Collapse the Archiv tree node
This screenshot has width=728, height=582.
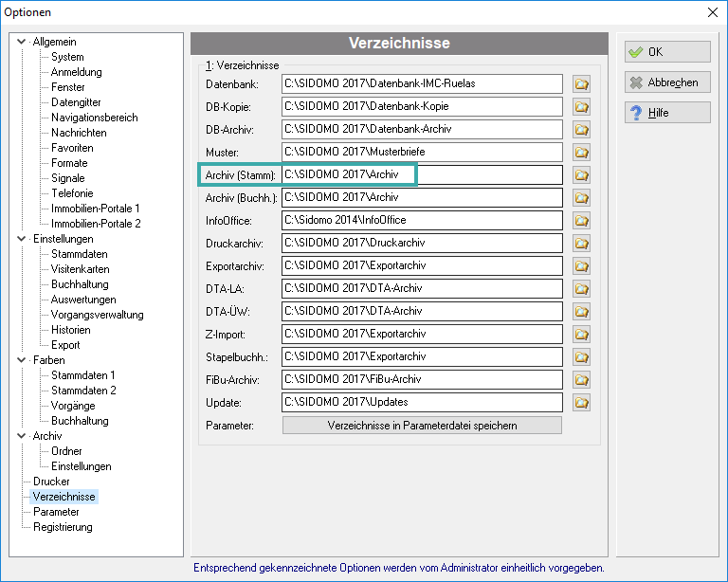[21, 436]
